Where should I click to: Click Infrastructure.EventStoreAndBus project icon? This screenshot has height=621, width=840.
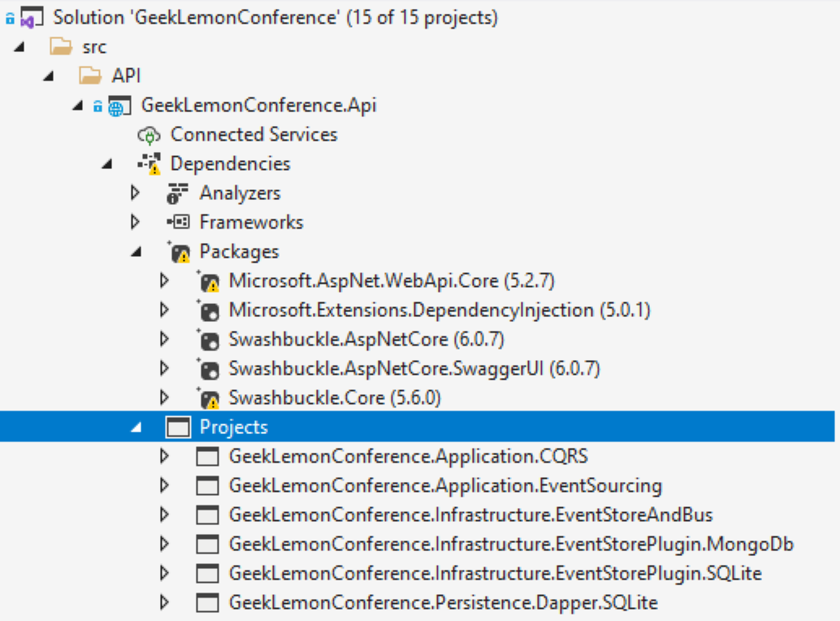(x=207, y=515)
